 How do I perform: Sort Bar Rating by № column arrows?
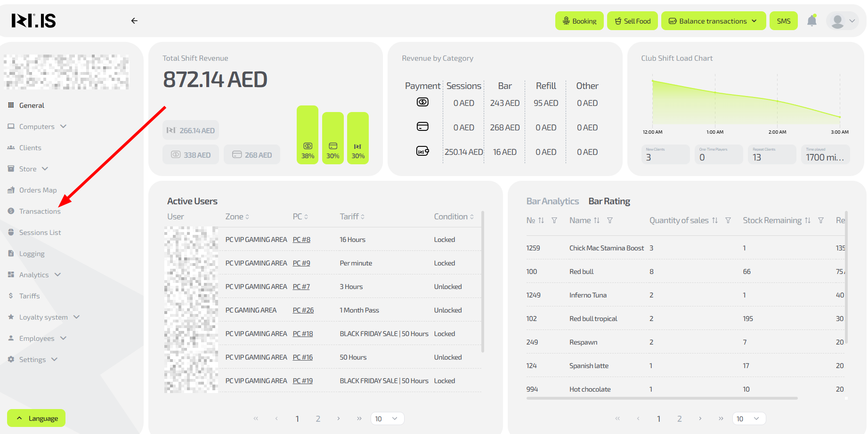click(541, 220)
